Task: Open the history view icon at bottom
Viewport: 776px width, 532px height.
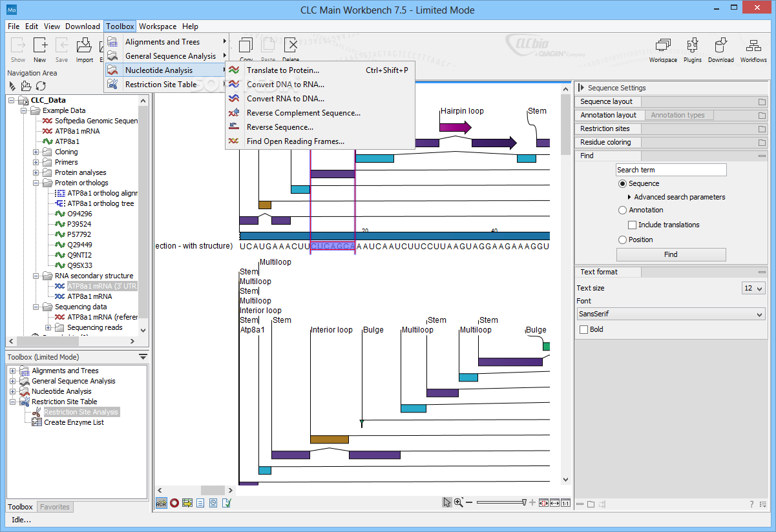Action: [213, 503]
